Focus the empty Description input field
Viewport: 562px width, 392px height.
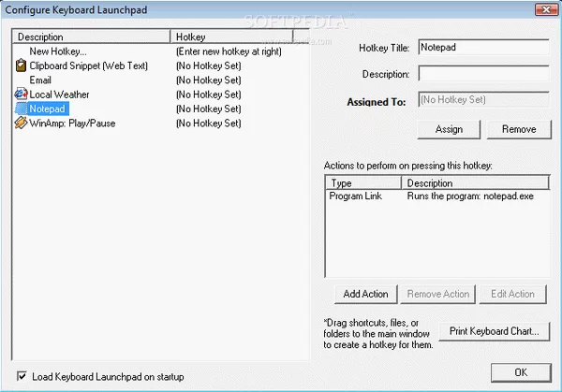tap(483, 74)
